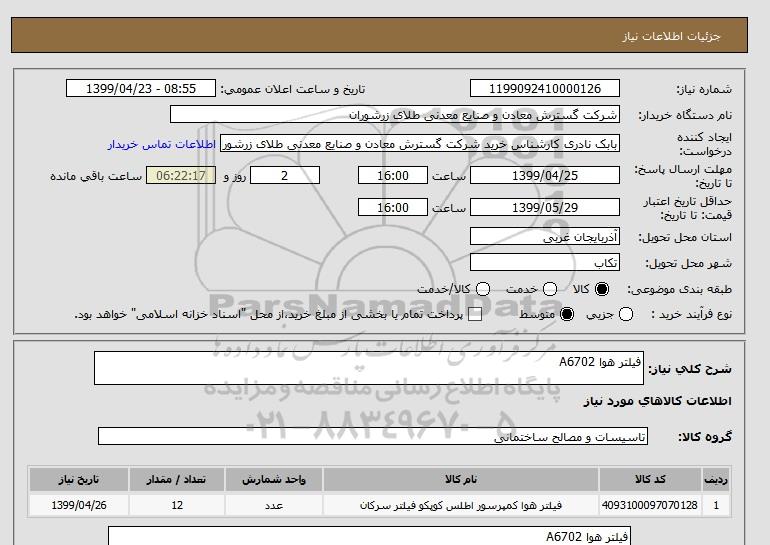
Task: Click the quantity cell 12
Action: (x=177, y=505)
